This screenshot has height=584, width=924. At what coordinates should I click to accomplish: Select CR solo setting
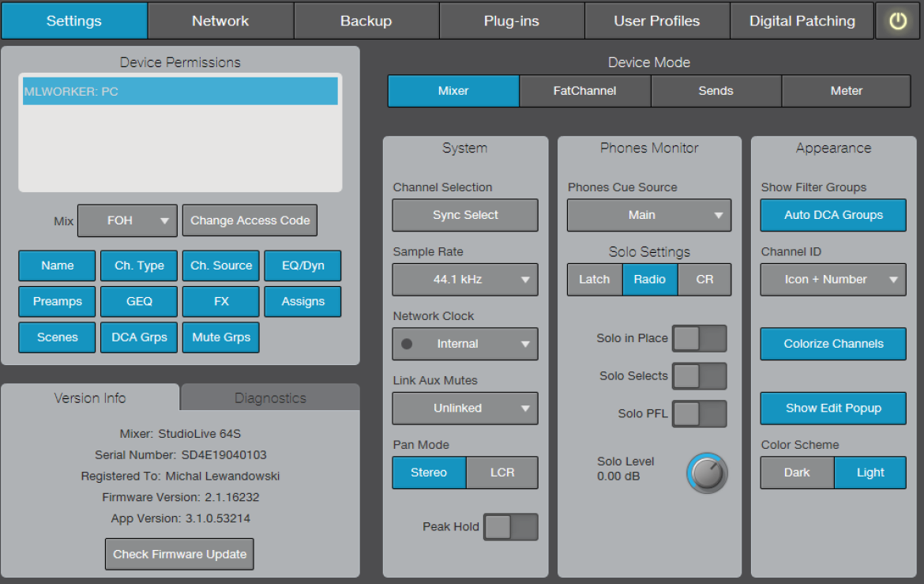(x=704, y=280)
